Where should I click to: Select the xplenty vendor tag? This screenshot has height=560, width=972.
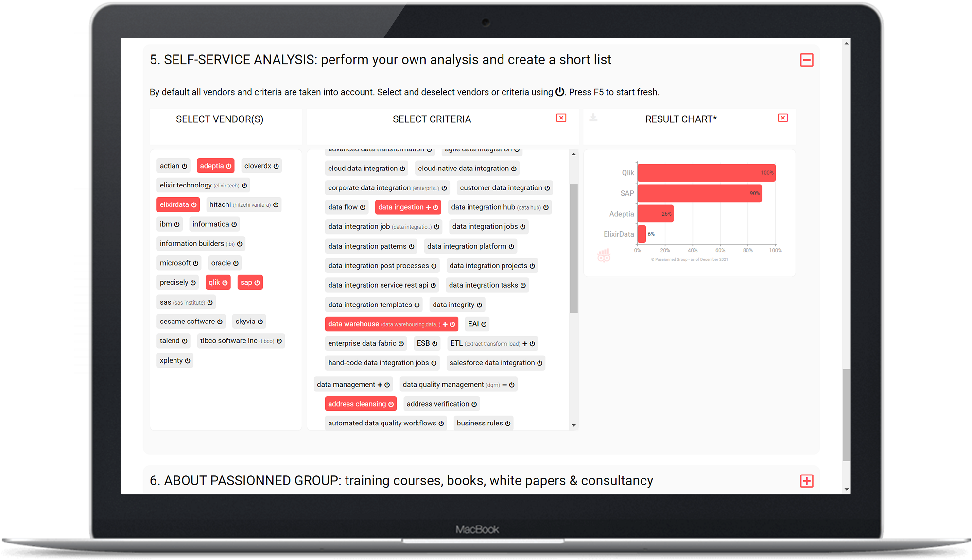(175, 360)
